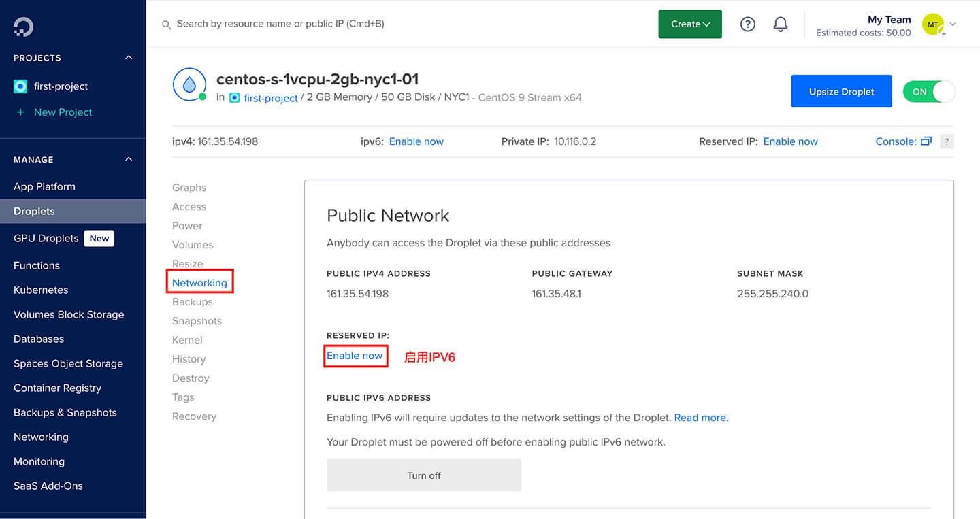The width and height of the screenshot is (980, 519).
Task: Open the Recovery tab
Action: pyautogui.click(x=194, y=416)
